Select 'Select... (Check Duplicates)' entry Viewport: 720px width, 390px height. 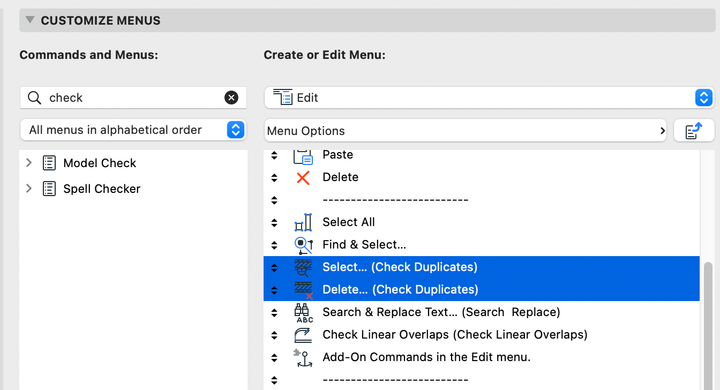400,267
